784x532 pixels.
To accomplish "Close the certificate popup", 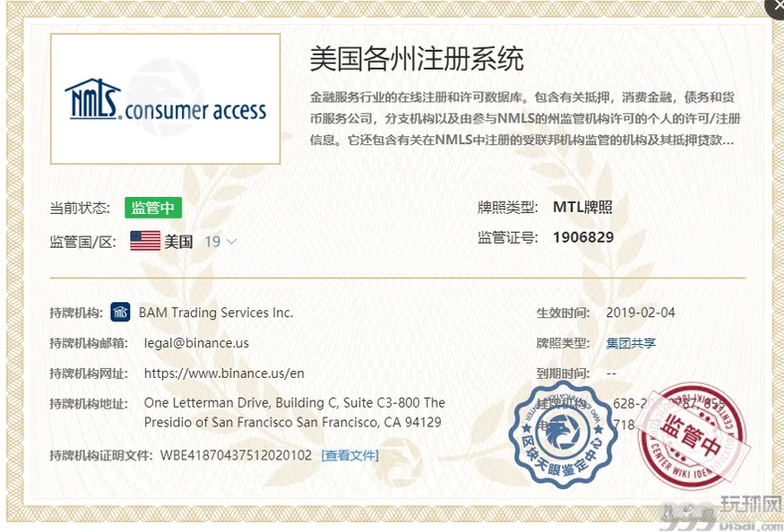I will (x=777, y=5).
